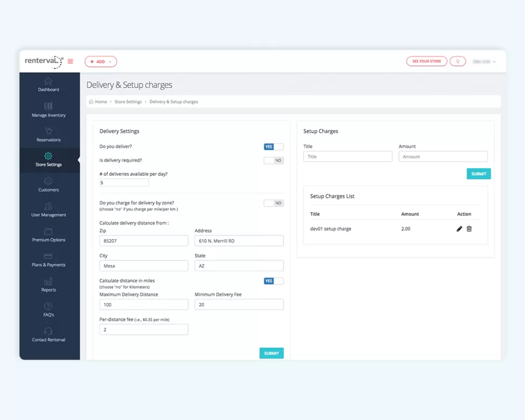
Task: Open the Reservations cart icon
Action: (48, 131)
